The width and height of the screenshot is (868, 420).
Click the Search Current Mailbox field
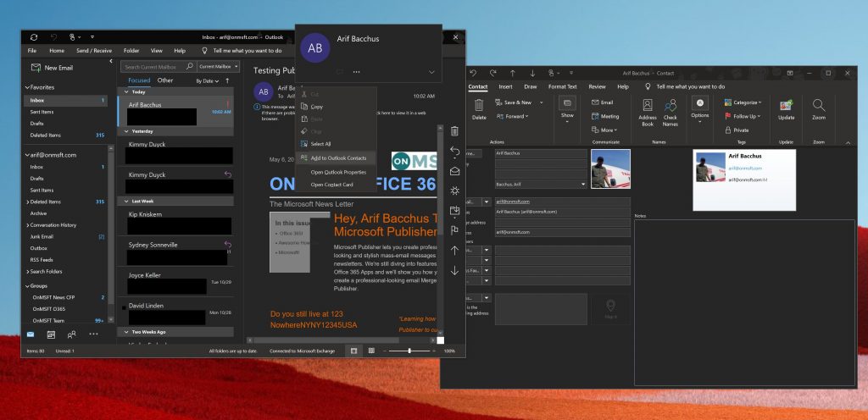(x=156, y=66)
